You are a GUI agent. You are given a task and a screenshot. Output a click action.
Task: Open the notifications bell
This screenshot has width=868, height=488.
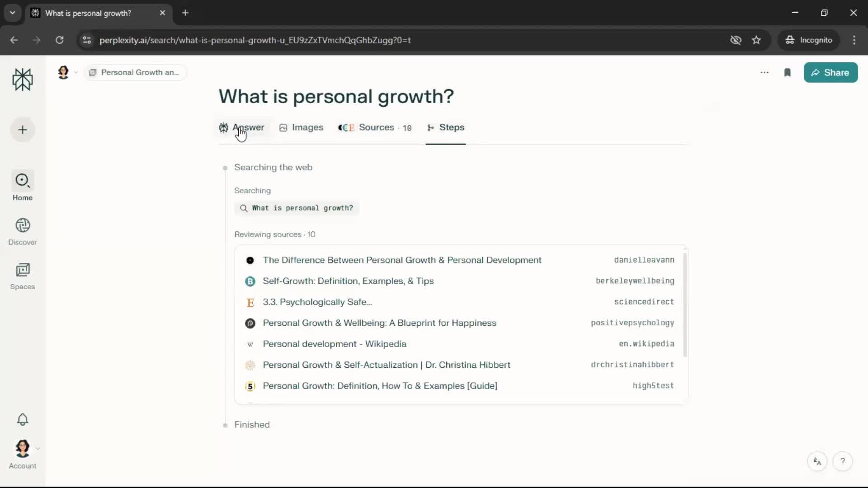23,420
